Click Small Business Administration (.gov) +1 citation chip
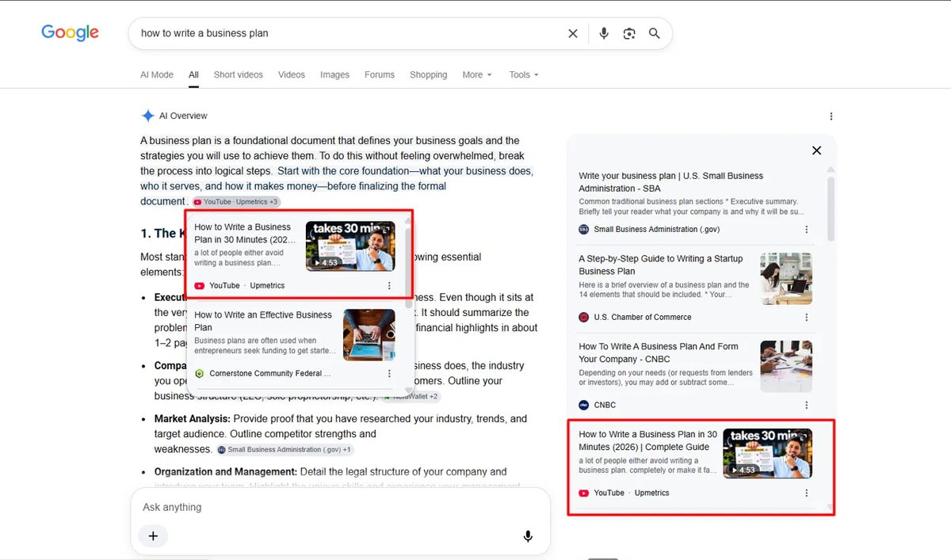Viewport: 951px width, 560px height. (285, 450)
